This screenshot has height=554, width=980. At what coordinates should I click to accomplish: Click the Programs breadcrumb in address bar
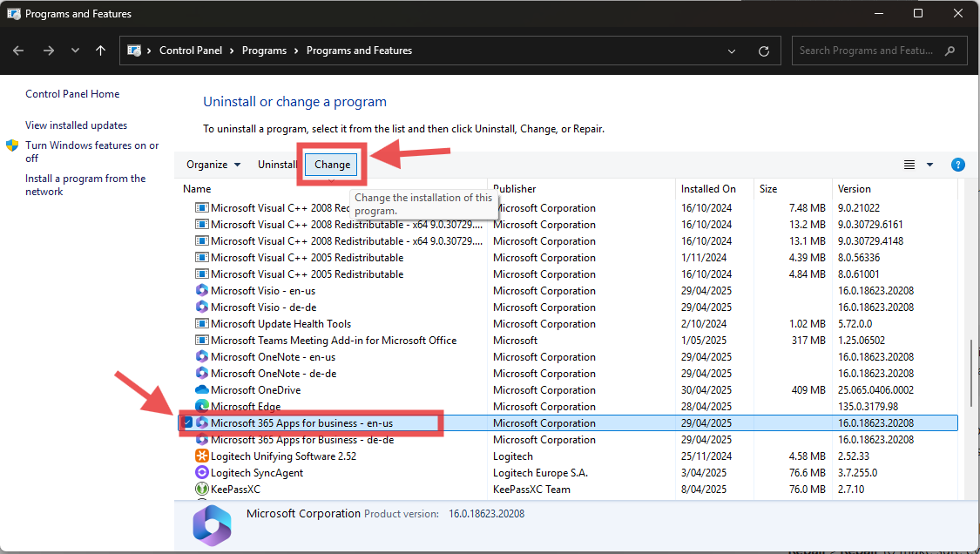click(264, 51)
